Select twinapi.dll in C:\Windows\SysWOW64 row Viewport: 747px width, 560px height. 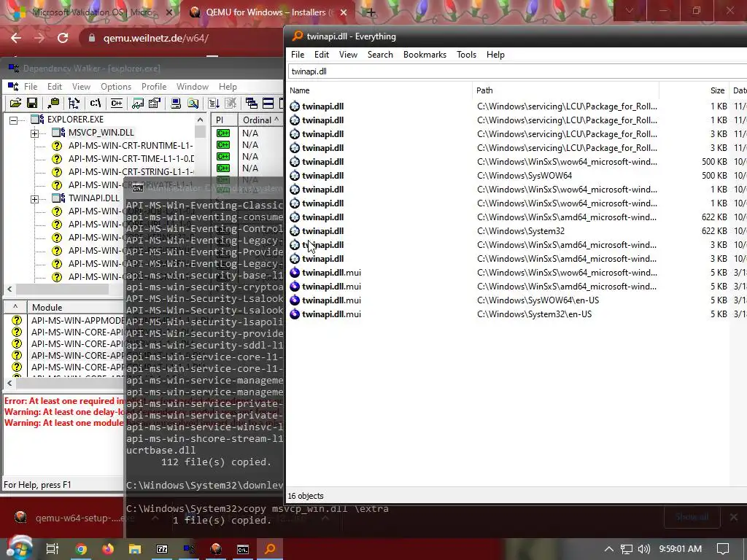(517, 176)
